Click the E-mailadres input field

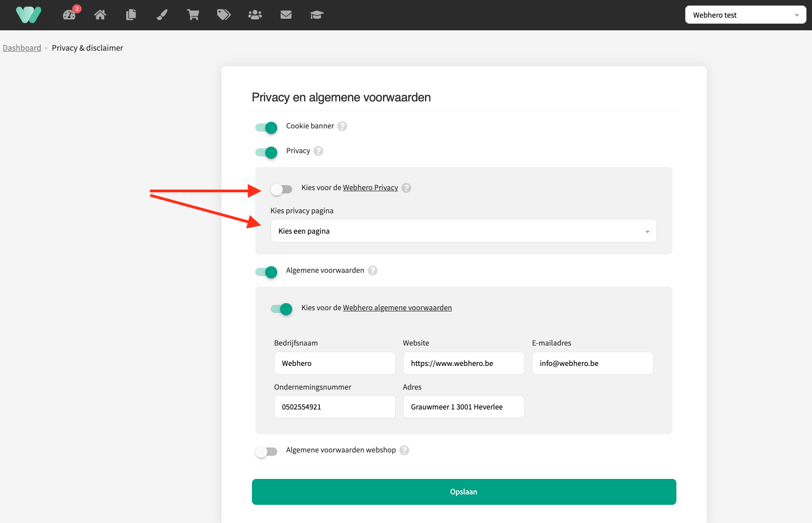(593, 363)
